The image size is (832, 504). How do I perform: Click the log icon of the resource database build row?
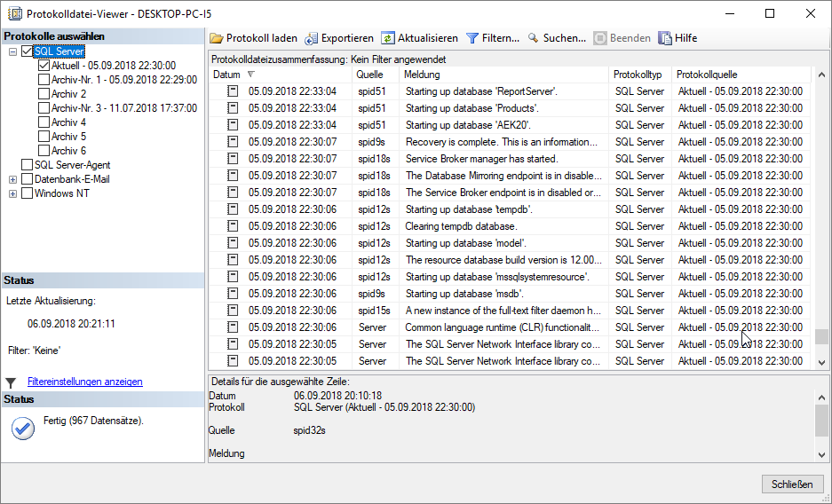233,260
